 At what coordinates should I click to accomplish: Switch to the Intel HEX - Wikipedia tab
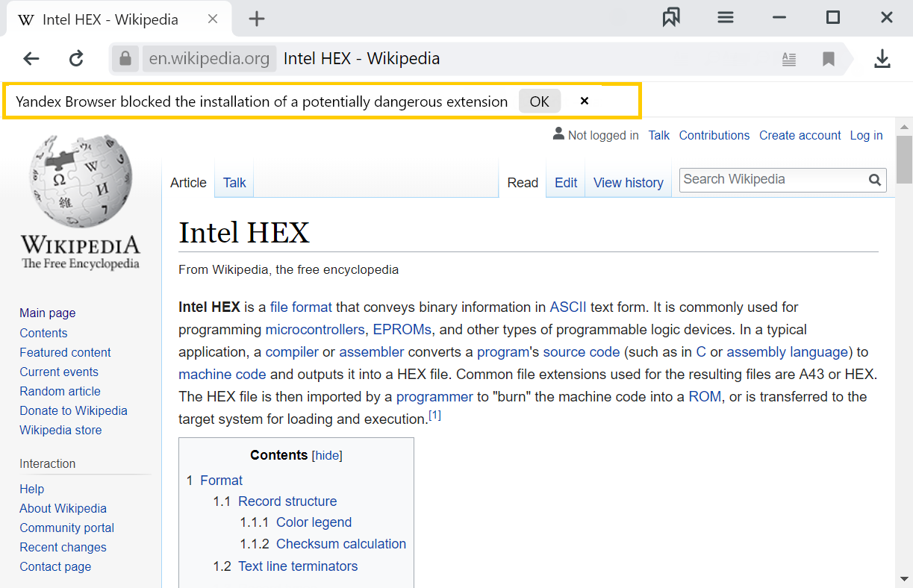[x=118, y=19]
